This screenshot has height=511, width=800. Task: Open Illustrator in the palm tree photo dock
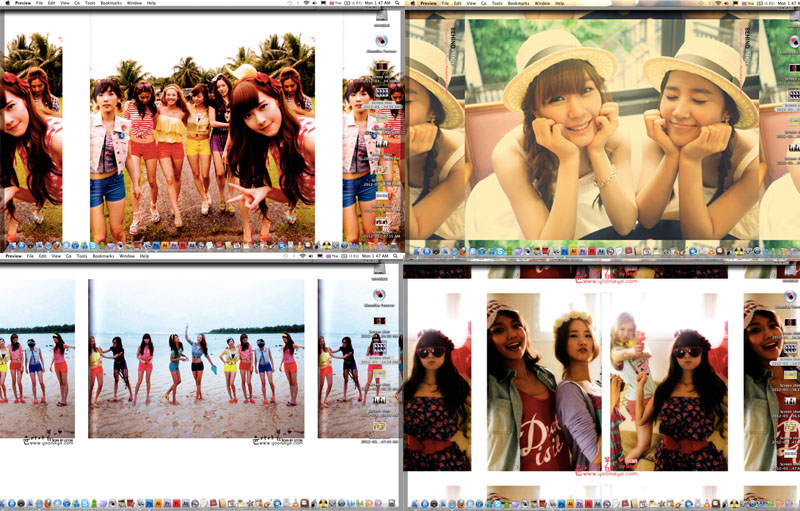point(165,245)
